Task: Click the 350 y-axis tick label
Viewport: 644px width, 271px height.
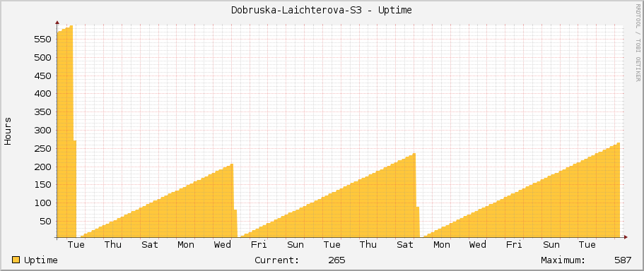Action: [42, 112]
